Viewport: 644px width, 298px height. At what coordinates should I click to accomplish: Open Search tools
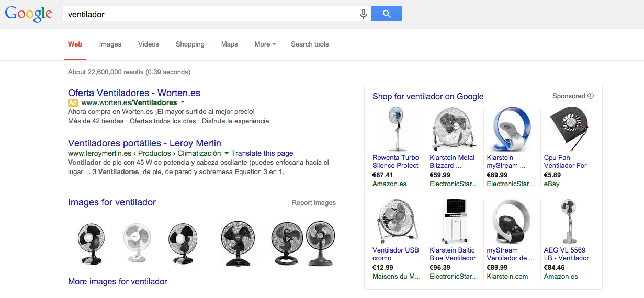pyautogui.click(x=310, y=44)
